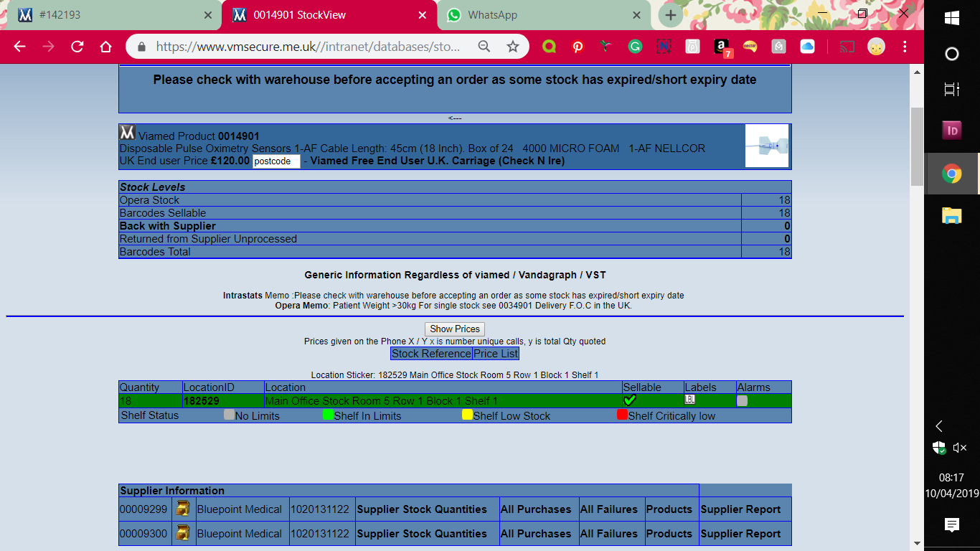This screenshot has width=980, height=551.
Task: Click the postcode input field
Action: 276,161
